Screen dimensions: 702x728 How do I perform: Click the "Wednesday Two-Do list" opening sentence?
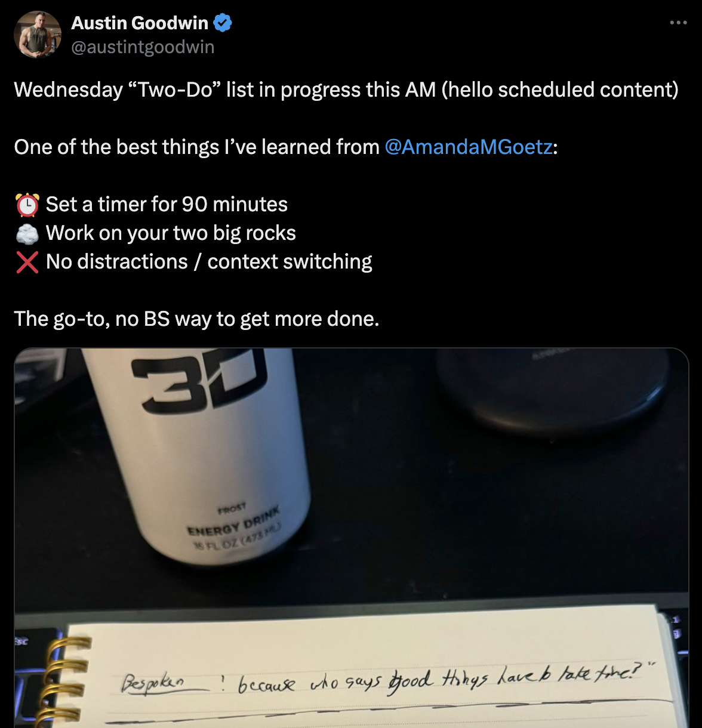(x=346, y=90)
